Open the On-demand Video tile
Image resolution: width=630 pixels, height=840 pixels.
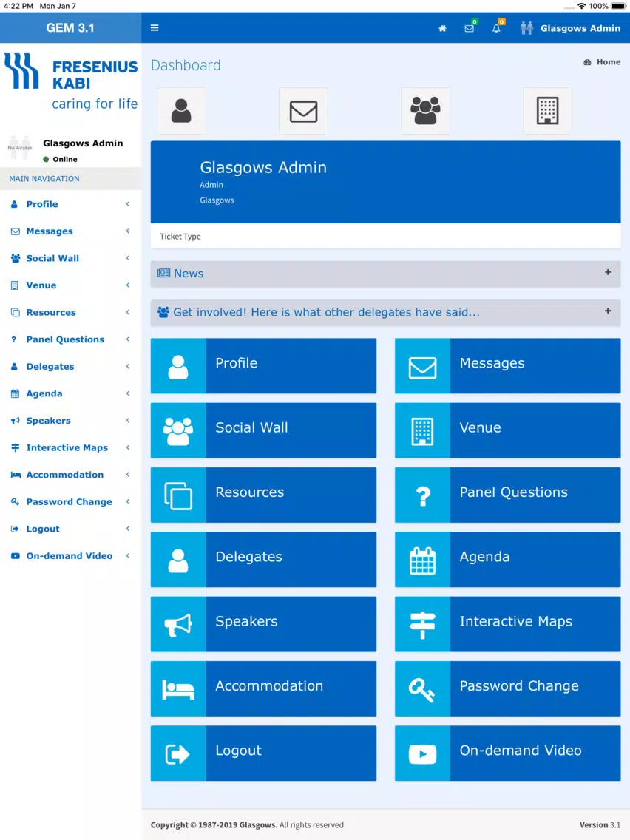(x=508, y=753)
